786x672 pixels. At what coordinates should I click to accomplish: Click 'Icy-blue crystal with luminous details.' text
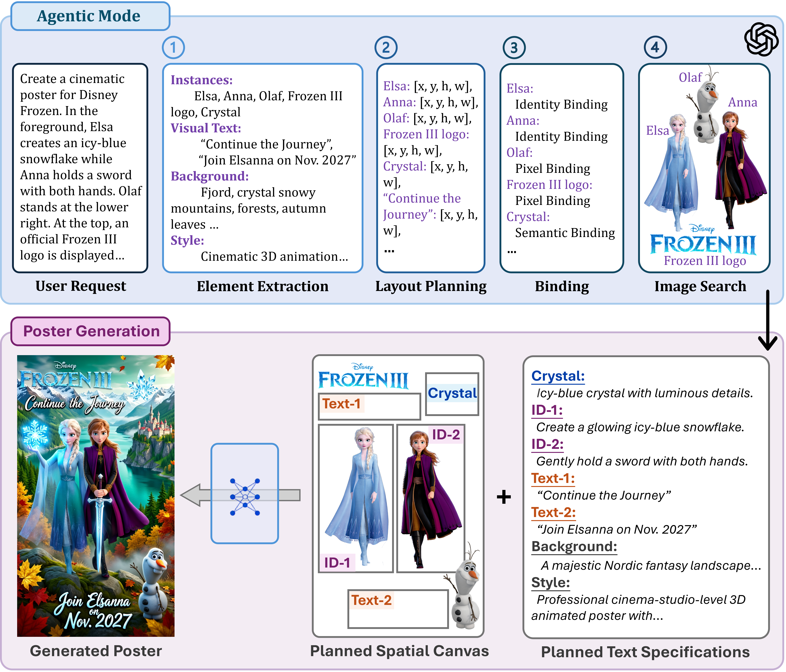point(644,393)
